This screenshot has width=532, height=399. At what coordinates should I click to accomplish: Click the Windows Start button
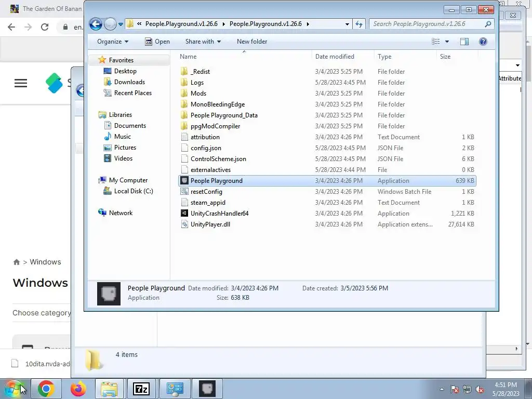(x=14, y=389)
